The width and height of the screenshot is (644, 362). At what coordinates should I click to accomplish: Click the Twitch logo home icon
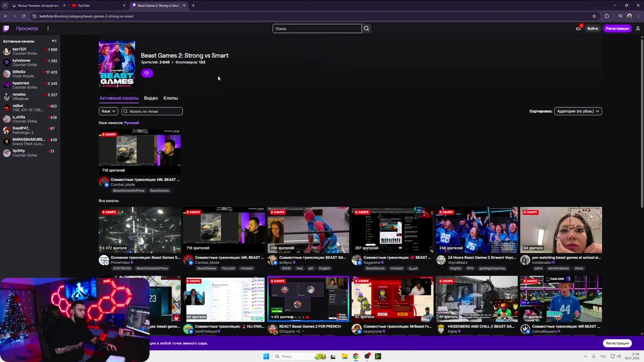click(6, 29)
